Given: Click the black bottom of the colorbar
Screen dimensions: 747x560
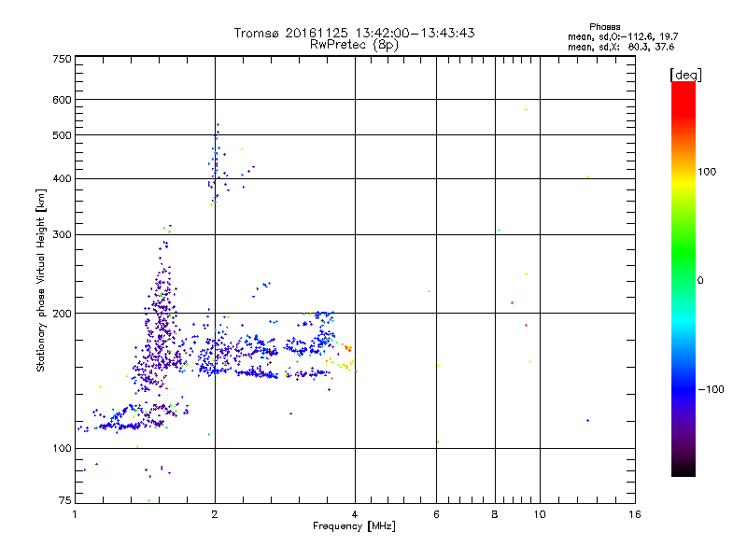Looking at the screenshot, I should [x=684, y=469].
